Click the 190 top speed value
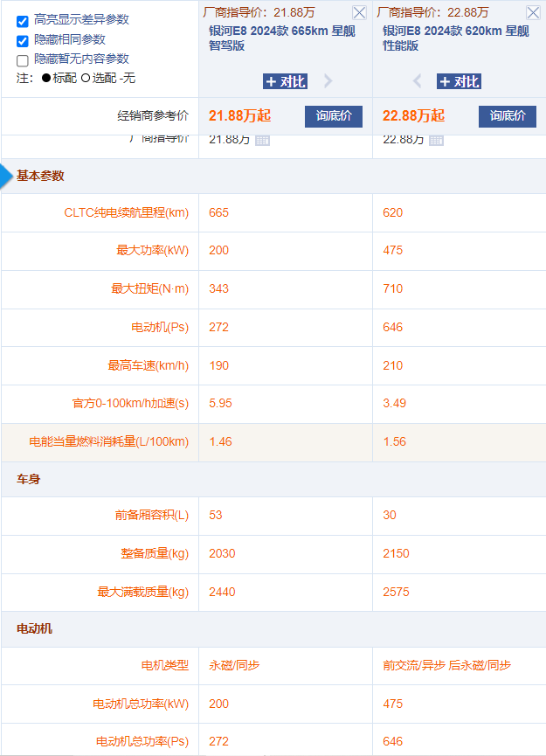The height and width of the screenshot is (756, 546). (x=219, y=365)
